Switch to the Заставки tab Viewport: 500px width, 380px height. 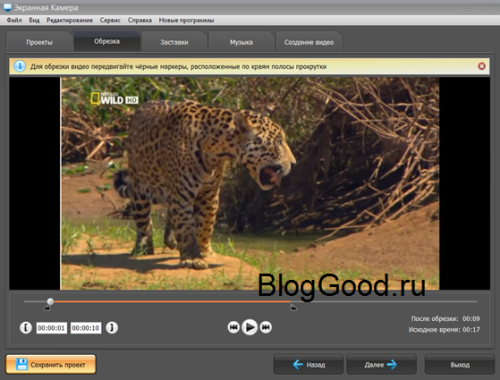(174, 42)
